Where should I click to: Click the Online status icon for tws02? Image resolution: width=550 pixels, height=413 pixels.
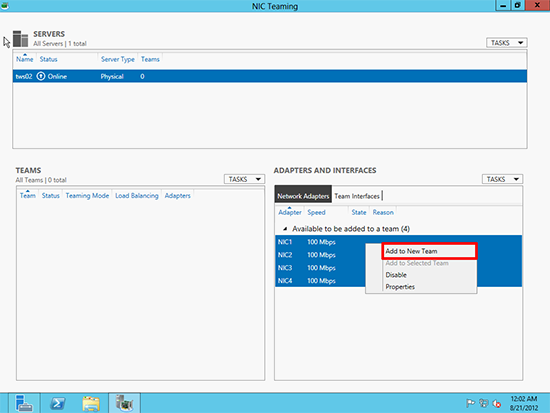point(41,76)
